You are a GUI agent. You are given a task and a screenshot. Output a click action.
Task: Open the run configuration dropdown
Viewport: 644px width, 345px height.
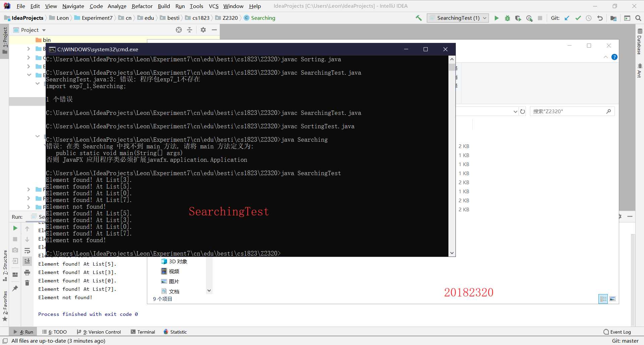pos(458,18)
